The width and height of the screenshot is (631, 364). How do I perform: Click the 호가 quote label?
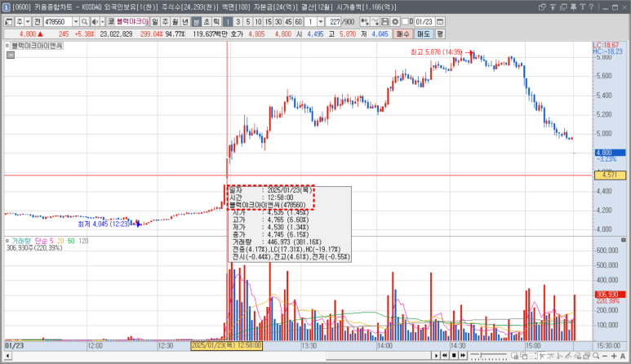click(x=237, y=34)
